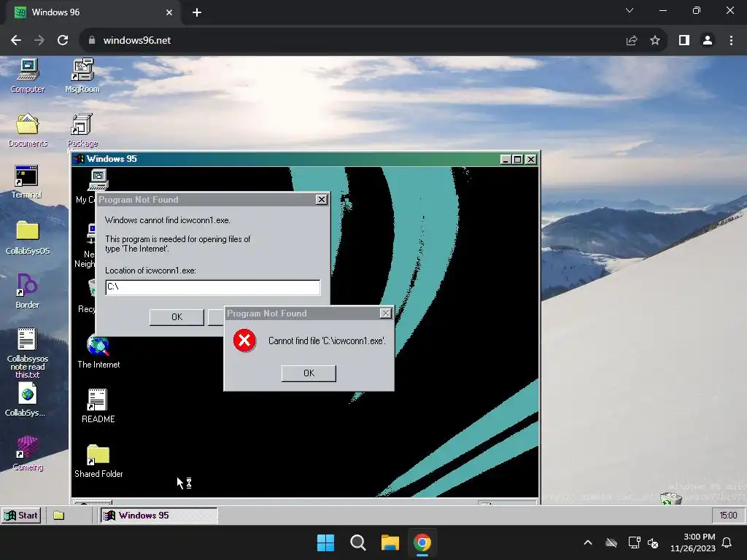The height and width of the screenshot is (560, 747).
Task: Select the Windows 95 taskbar item
Action: (158, 516)
